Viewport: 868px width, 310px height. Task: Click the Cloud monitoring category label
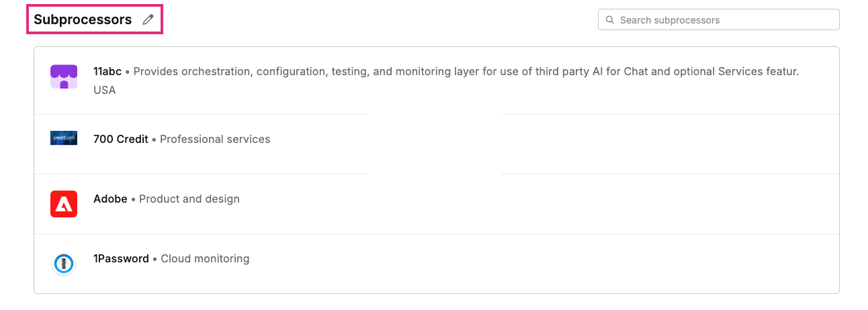(205, 258)
